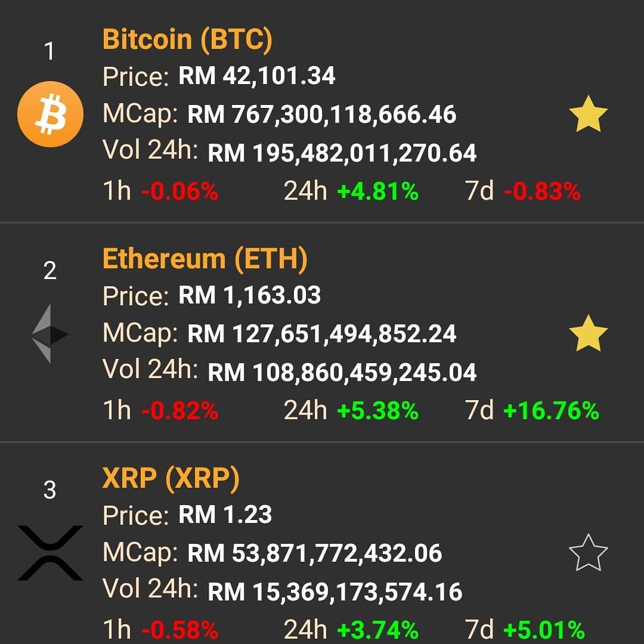The width and height of the screenshot is (644, 644).
Task: Click XRP market cap RM 53,871,772,432.06
Action: tap(315, 553)
